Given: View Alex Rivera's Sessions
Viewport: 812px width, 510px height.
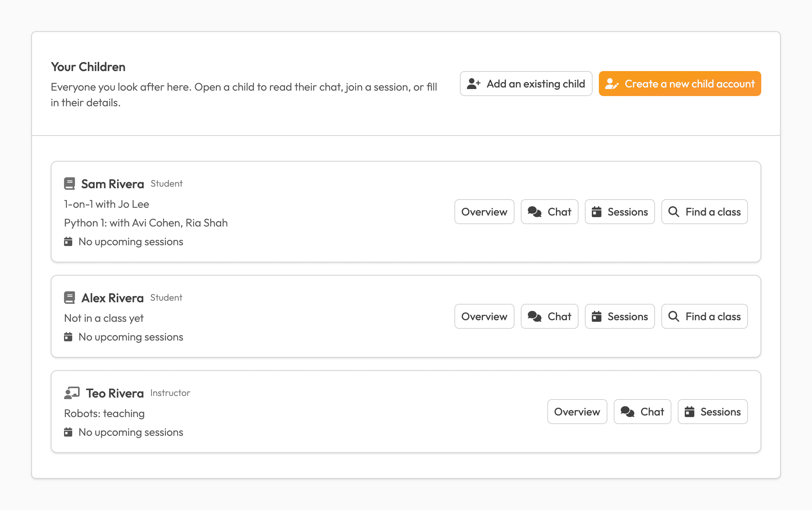Looking at the screenshot, I should click(x=620, y=316).
